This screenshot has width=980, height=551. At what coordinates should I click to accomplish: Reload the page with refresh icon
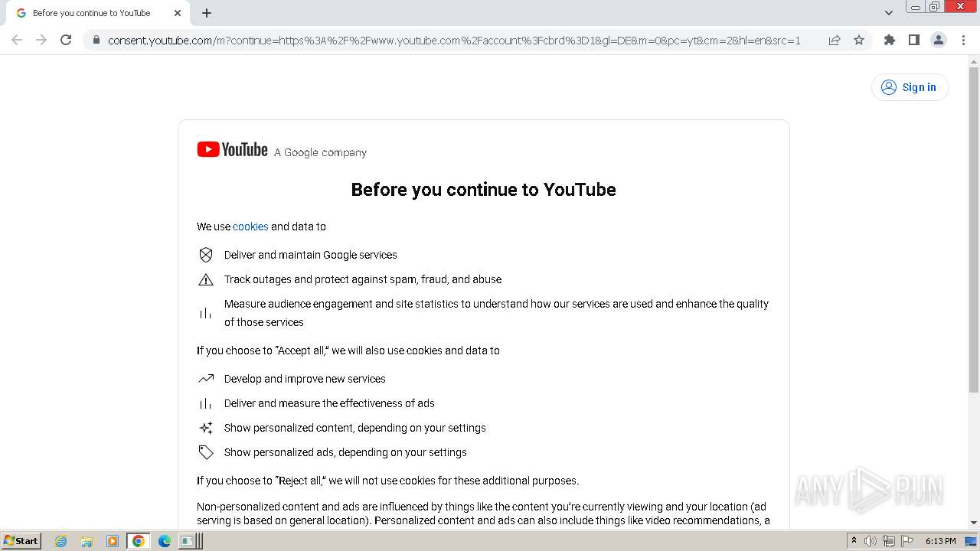click(x=66, y=40)
